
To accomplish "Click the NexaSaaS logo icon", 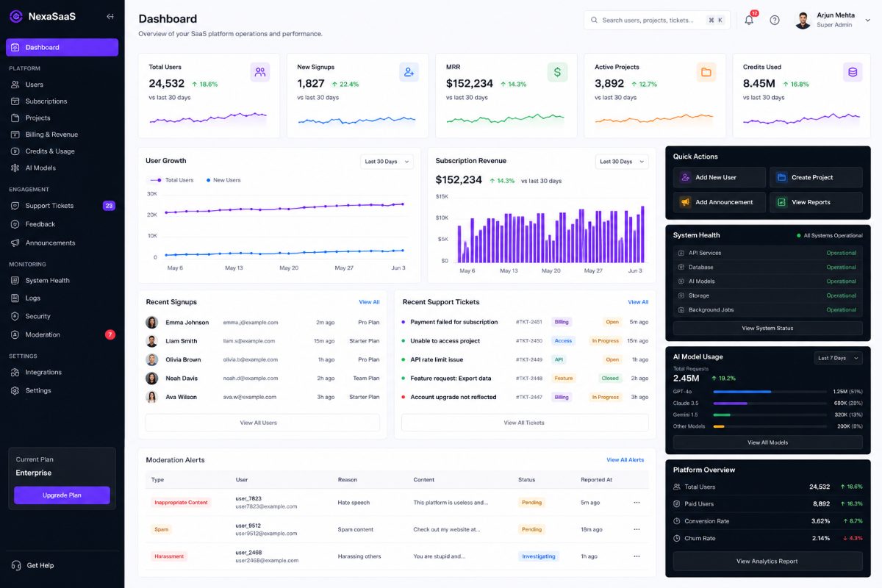I will (x=16, y=16).
